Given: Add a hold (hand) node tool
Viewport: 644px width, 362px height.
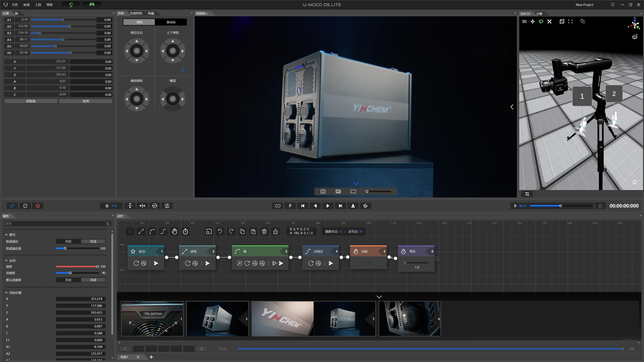Looking at the screenshot, I should pyautogui.click(x=174, y=232).
